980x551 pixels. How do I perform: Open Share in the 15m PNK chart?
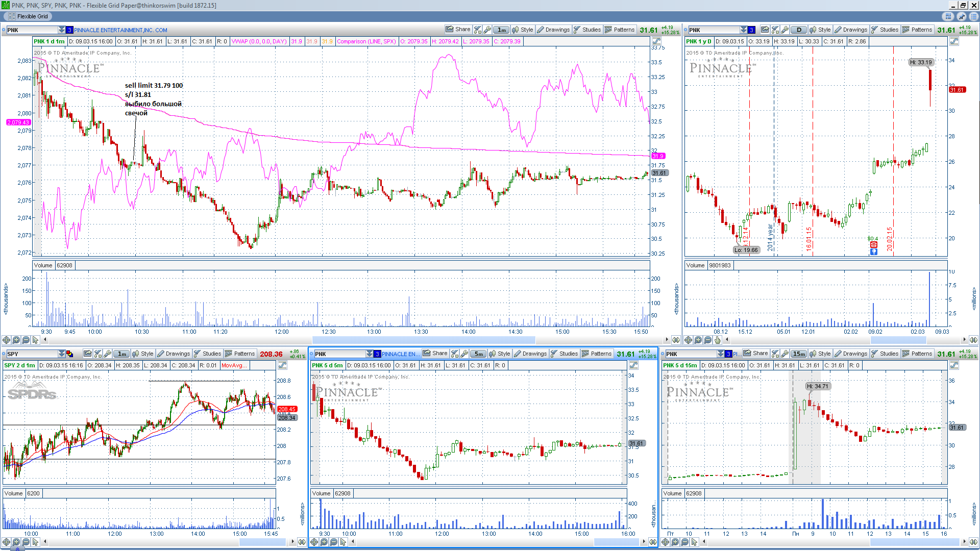(x=755, y=354)
